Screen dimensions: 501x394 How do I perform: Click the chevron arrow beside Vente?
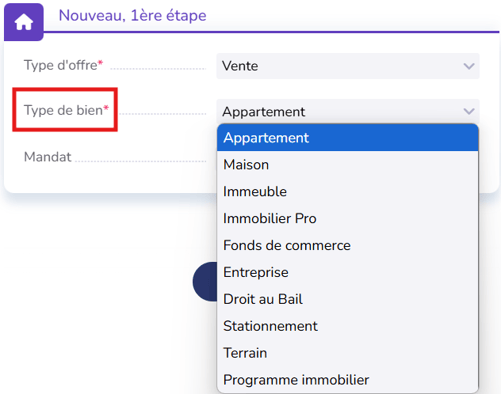pyautogui.click(x=469, y=66)
